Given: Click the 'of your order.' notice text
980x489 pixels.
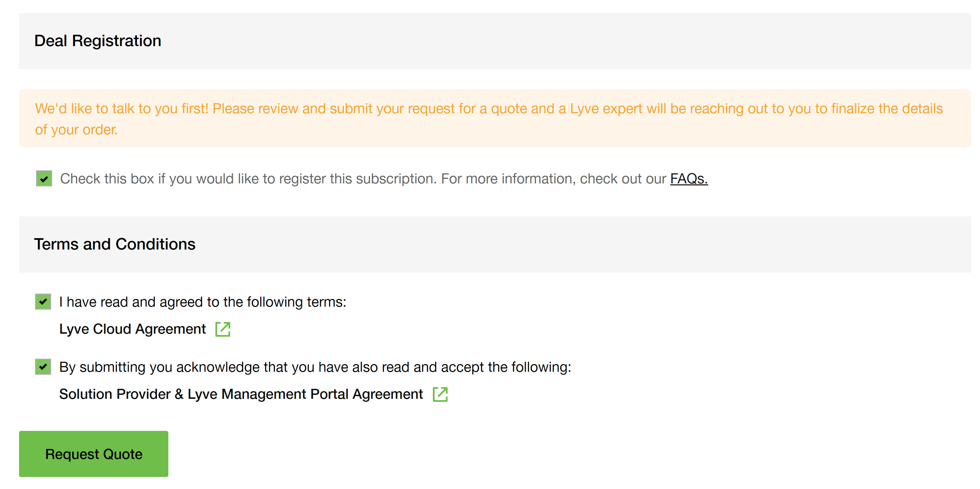Looking at the screenshot, I should [76, 130].
